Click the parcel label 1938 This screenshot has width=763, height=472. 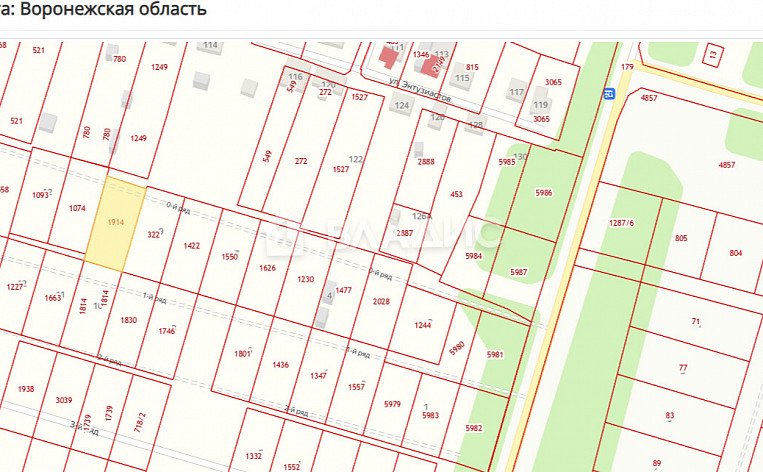26,389
